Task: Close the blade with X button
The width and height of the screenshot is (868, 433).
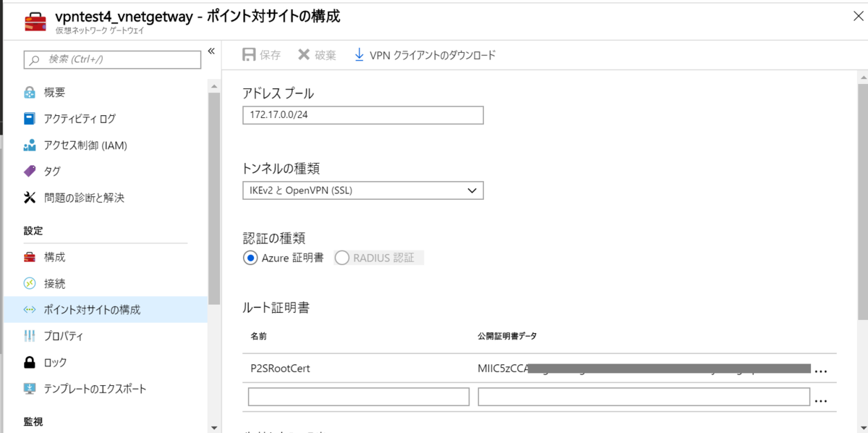Action: (x=858, y=16)
